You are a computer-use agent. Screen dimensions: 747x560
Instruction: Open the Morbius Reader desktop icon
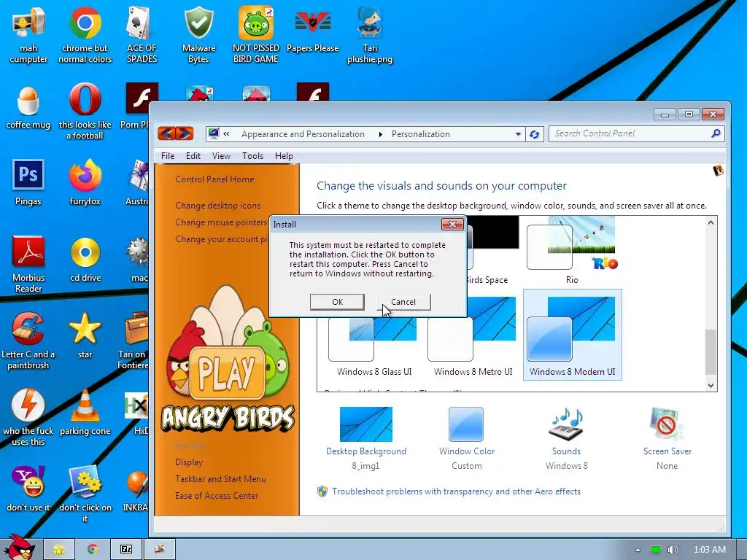point(28,265)
